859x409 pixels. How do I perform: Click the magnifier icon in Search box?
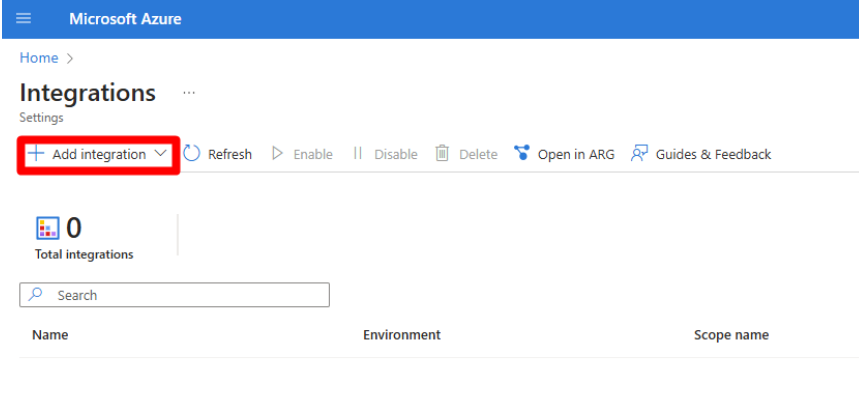[36, 295]
